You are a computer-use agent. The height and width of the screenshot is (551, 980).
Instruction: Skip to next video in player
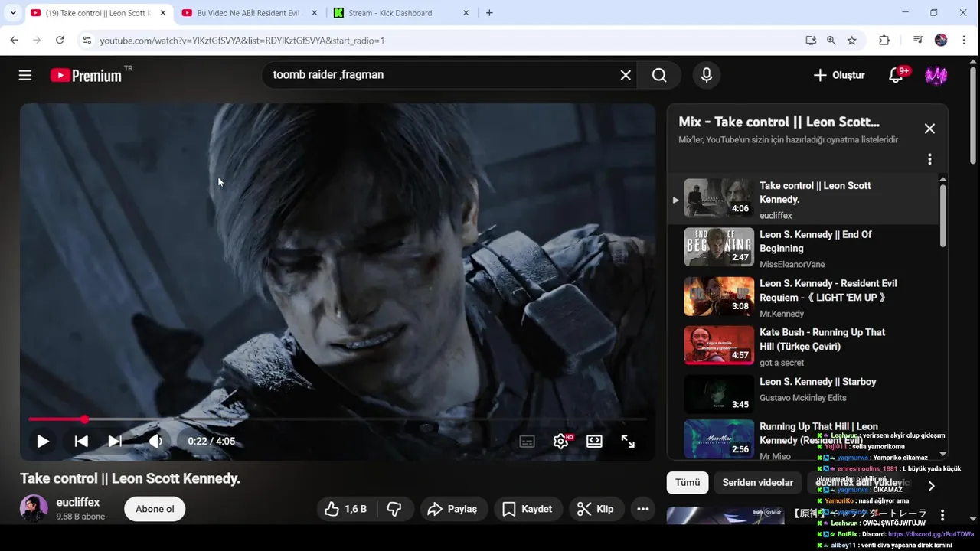[x=115, y=442]
